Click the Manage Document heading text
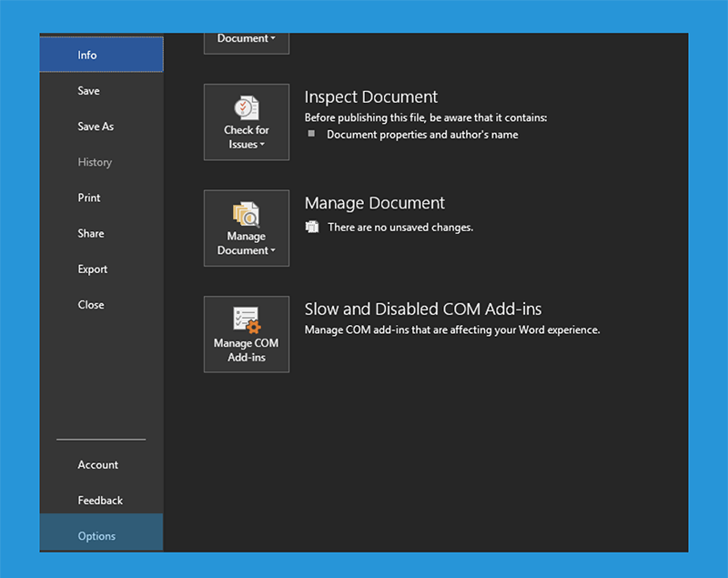 [x=374, y=203]
